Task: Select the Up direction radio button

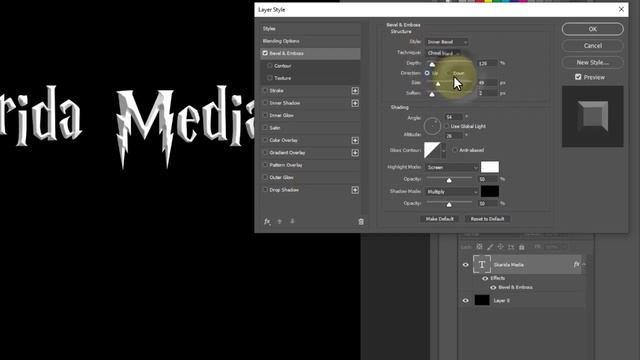Action: point(427,73)
